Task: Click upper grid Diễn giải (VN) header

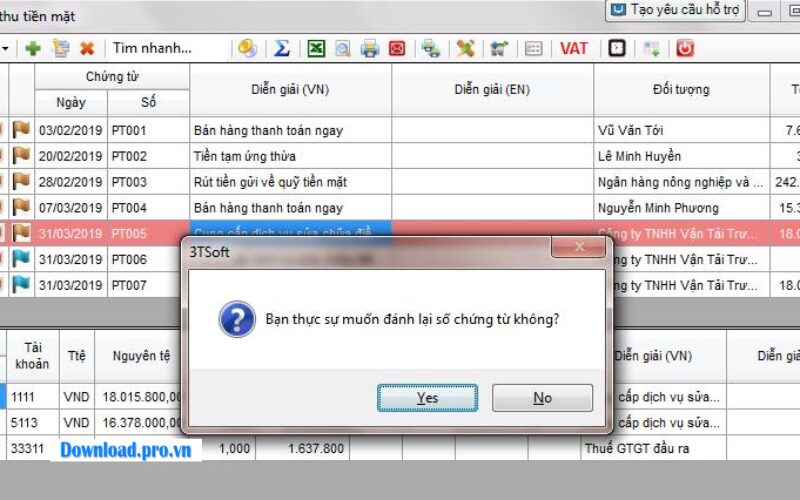Action: coord(290,90)
